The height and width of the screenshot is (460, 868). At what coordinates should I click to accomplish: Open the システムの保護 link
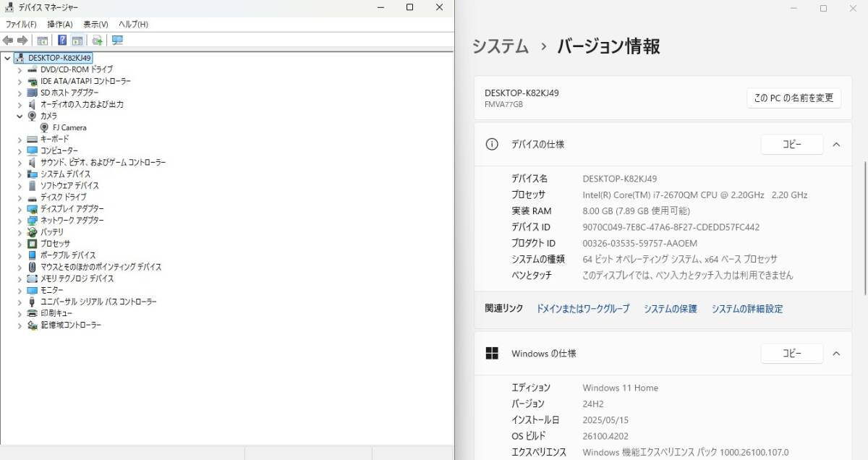[671, 309]
